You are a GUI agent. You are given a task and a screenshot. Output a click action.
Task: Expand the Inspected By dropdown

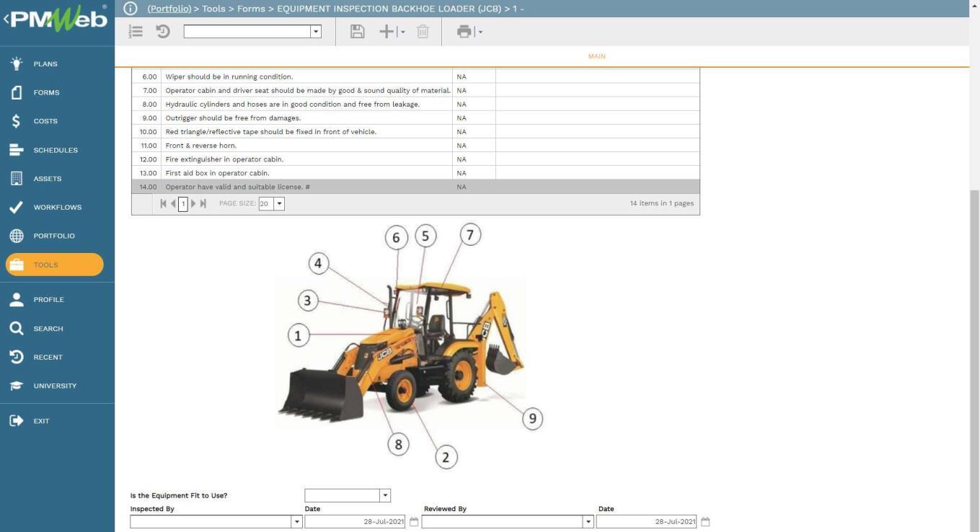(296, 522)
